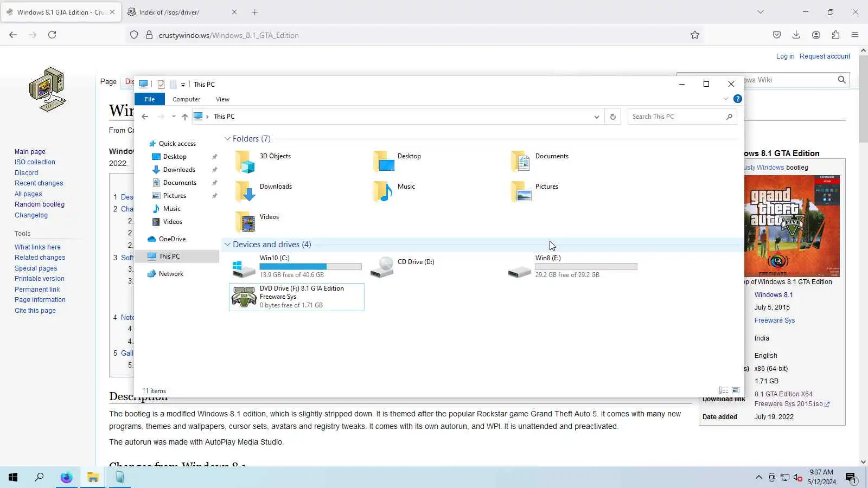868x488 pixels.
Task: Open Firefox downloads panel
Action: (x=796, y=35)
